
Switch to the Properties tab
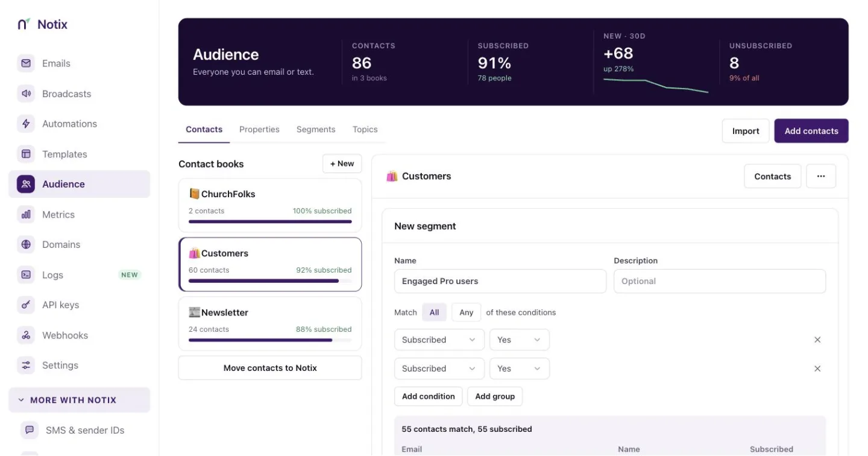[259, 130]
